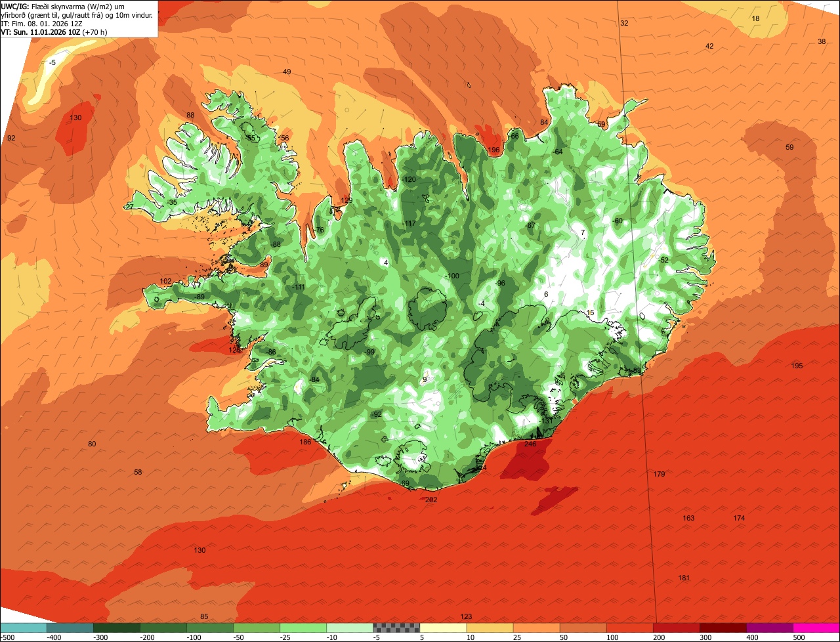Click the valid time 'VT: Sun. 11.01.2026 10Z (+70 h)'

(54, 32)
